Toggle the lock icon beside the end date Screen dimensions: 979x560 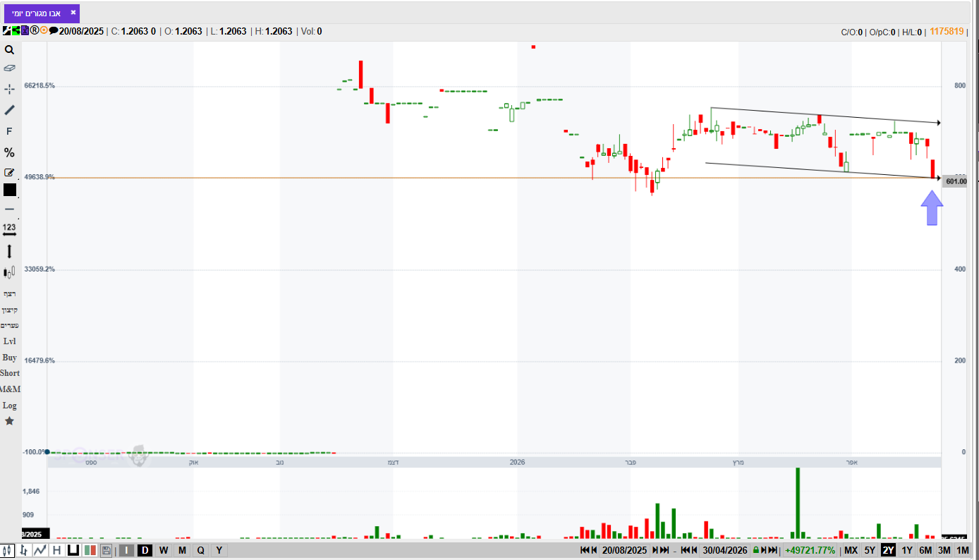(x=755, y=550)
